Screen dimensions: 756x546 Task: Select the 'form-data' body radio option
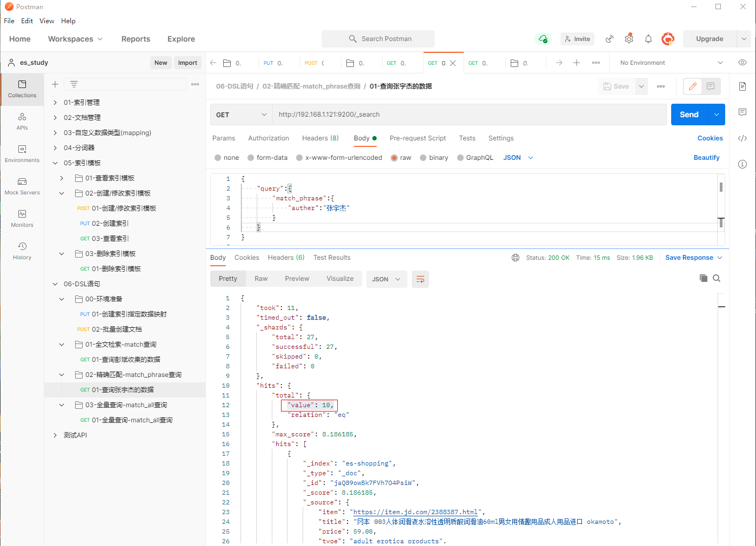251,158
